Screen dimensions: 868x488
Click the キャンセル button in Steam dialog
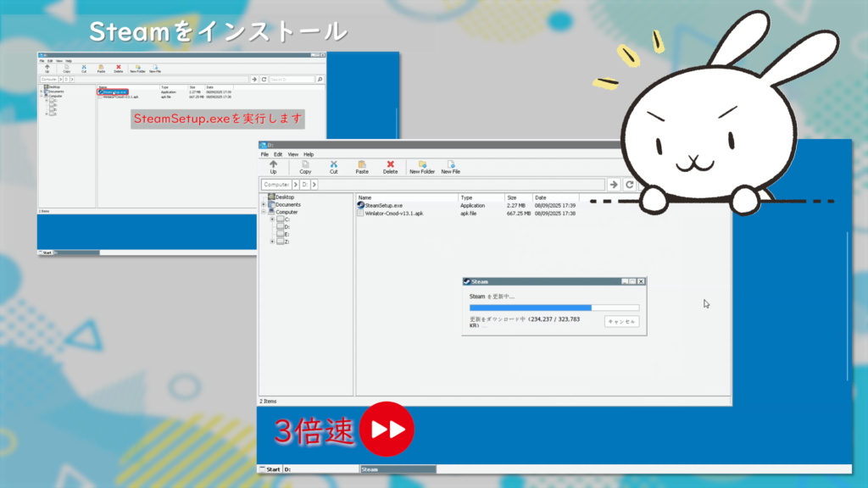[x=621, y=321]
